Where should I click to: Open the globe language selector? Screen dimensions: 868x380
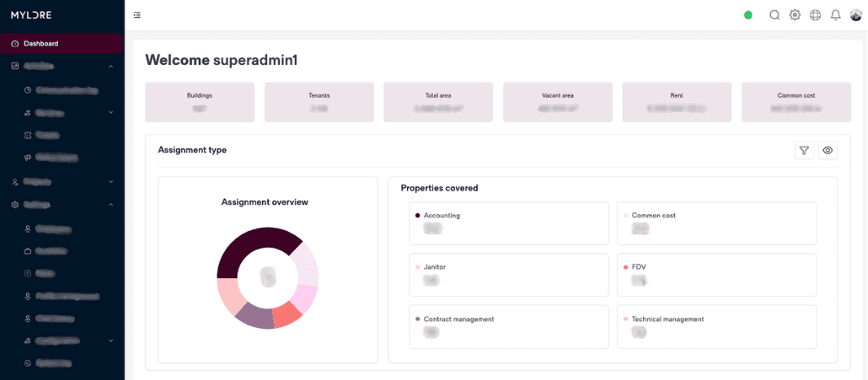point(816,15)
